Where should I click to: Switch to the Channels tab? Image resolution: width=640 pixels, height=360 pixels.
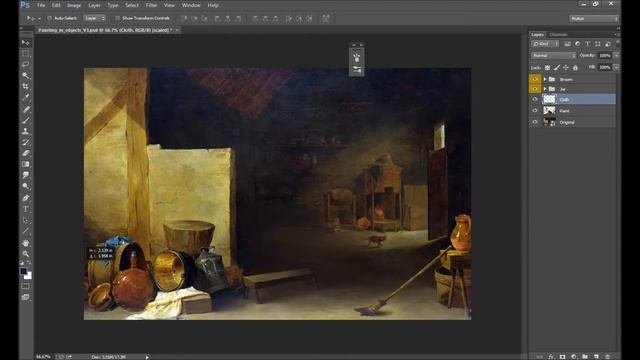(558, 35)
